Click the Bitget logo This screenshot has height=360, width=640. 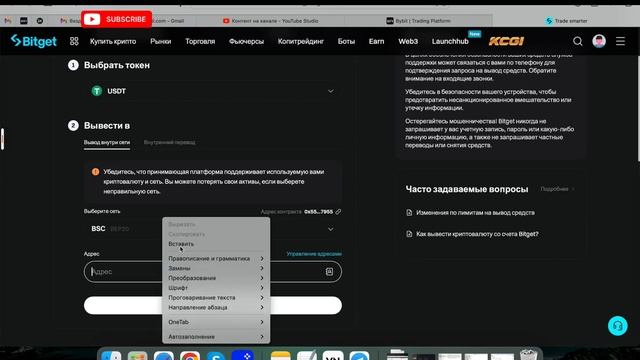click(33, 41)
